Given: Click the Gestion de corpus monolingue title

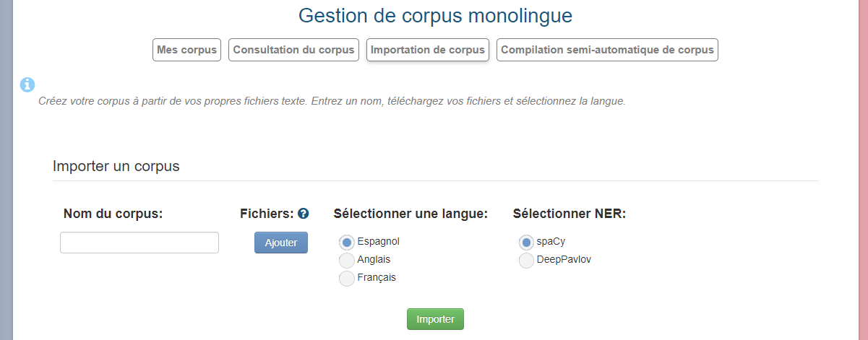Looking at the screenshot, I should tap(435, 15).
